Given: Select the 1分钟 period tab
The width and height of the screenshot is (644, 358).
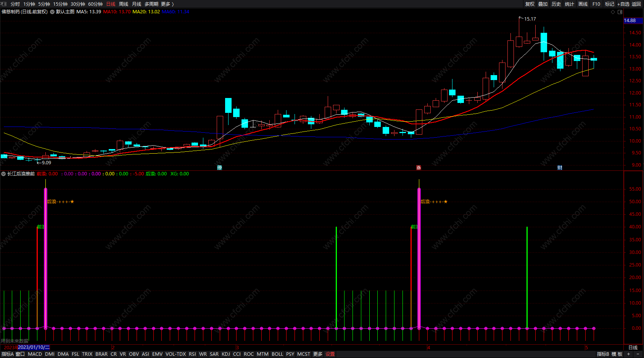Looking at the screenshot, I should [x=29, y=4].
